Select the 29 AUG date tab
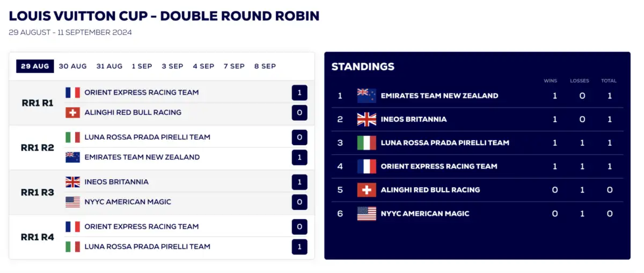 tap(35, 66)
